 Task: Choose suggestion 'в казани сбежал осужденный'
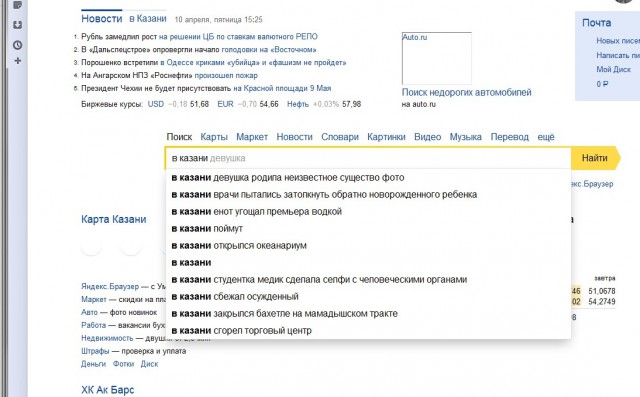pos(368,297)
